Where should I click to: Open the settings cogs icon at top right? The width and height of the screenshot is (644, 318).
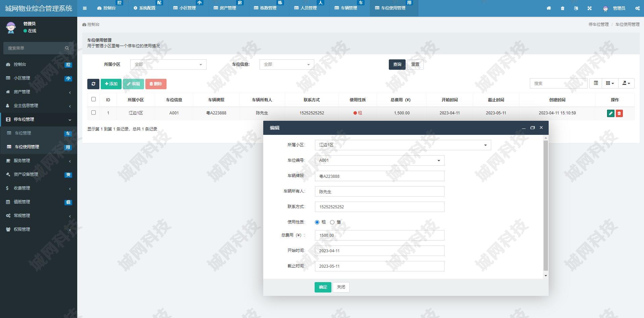coord(637,8)
